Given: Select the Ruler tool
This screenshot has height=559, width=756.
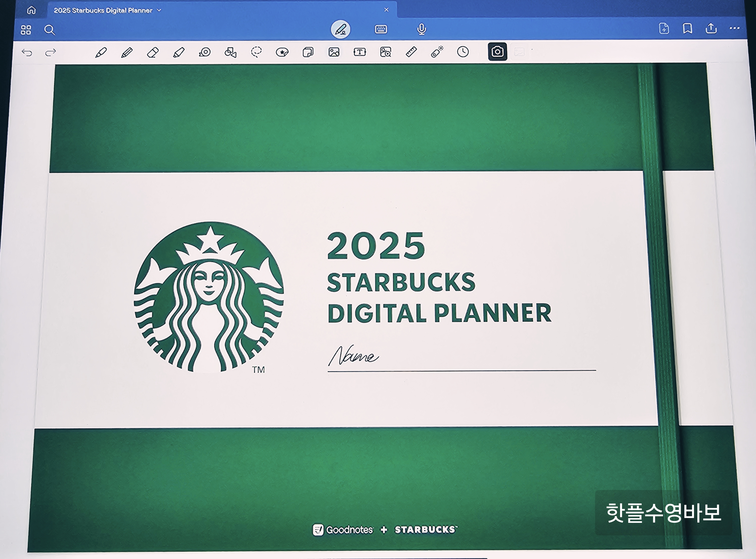Looking at the screenshot, I should [411, 52].
